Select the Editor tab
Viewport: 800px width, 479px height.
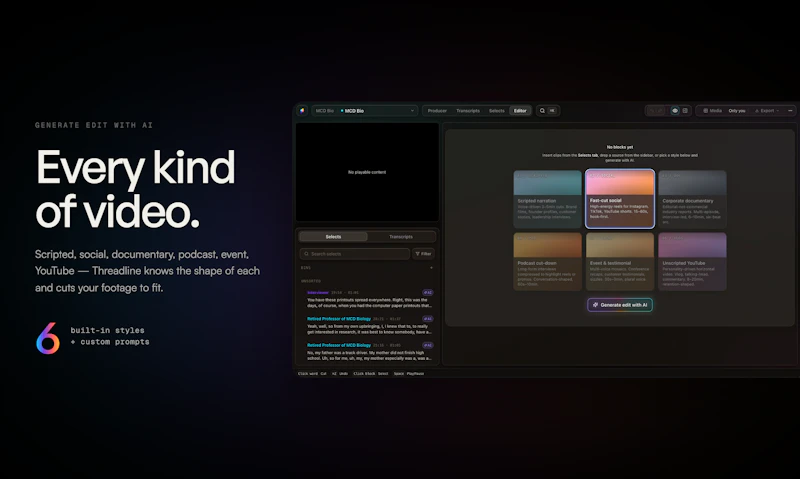(520, 111)
